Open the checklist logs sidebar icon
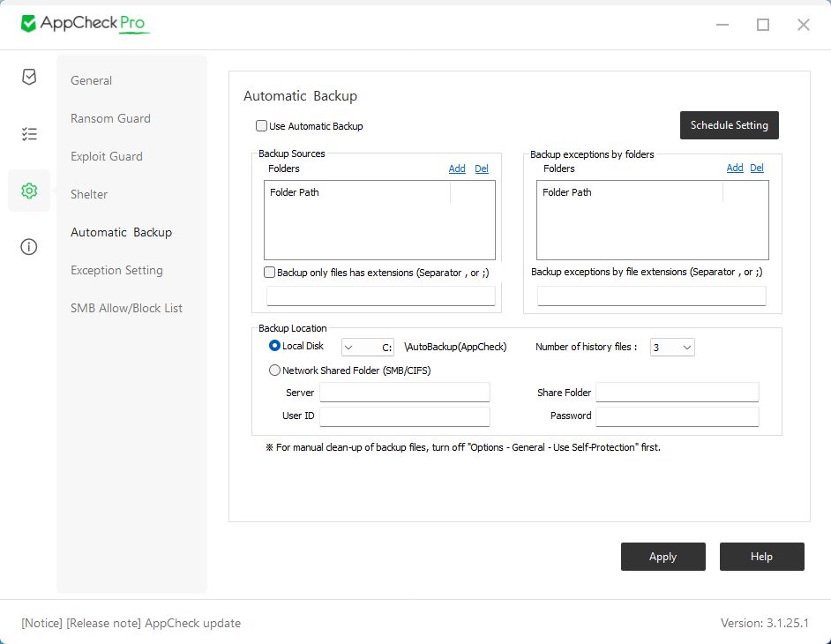Viewport: 831px width, 644px height. point(29,133)
